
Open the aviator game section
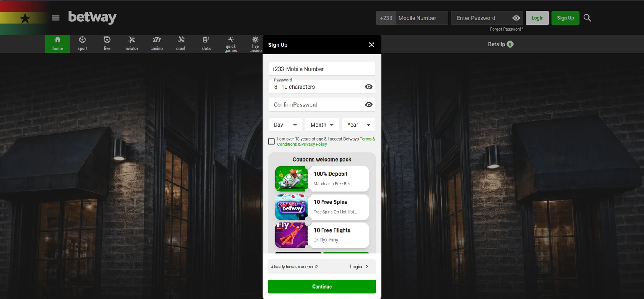tap(132, 44)
